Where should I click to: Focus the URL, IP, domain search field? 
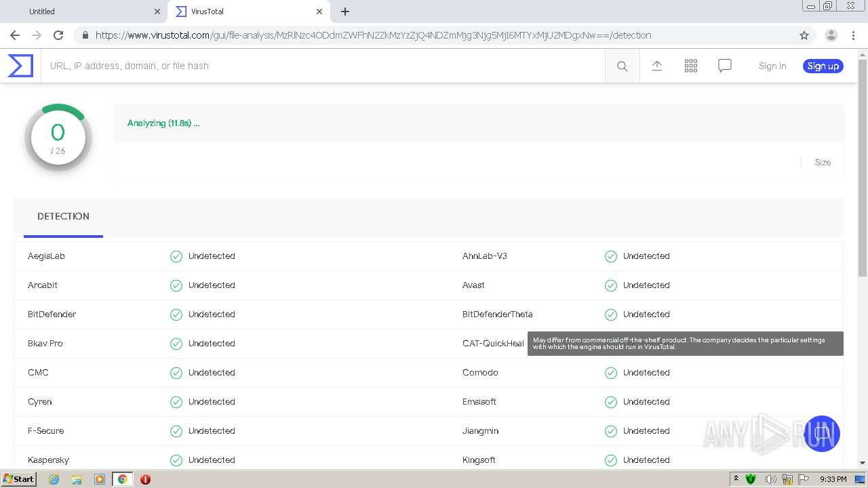coord(323,66)
